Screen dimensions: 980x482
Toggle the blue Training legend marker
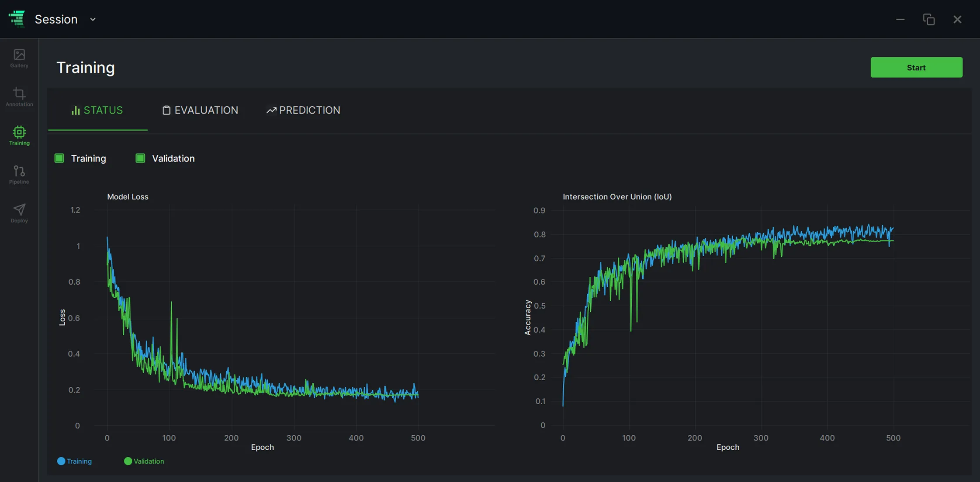pyautogui.click(x=61, y=461)
